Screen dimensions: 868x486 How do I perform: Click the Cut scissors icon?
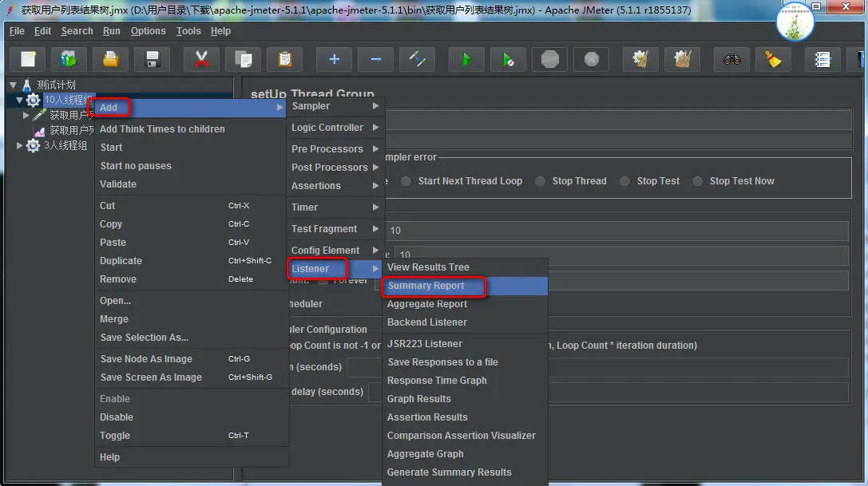(x=201, y=59)
